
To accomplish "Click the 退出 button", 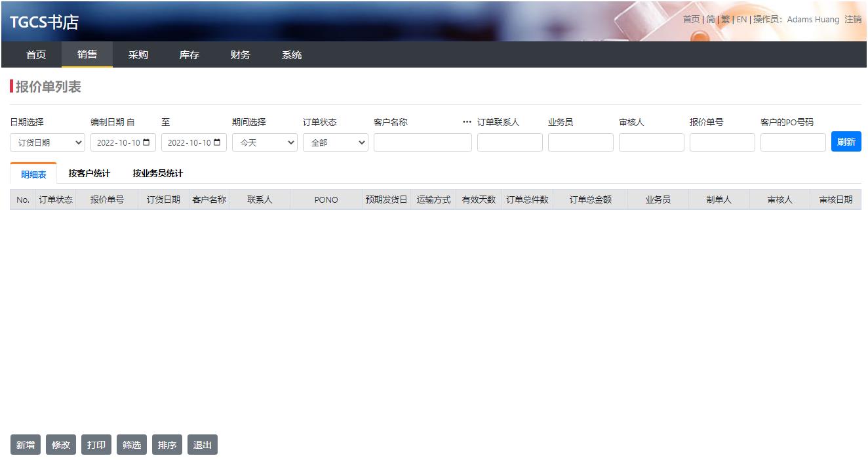I will coord(203,445).
